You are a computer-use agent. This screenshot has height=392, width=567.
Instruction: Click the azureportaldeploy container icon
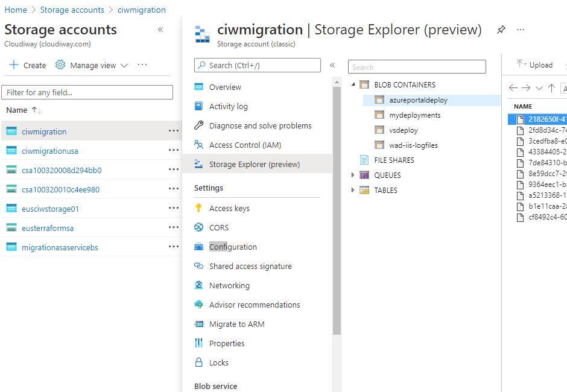pyautogui.click(x=379, y=100)
